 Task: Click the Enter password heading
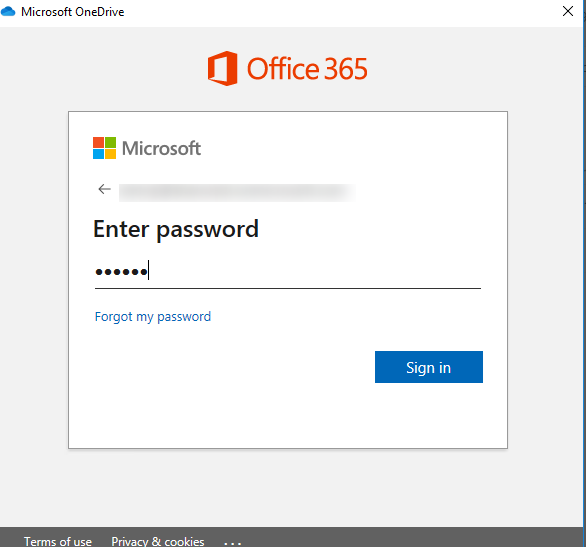click(x=176, y=229)
